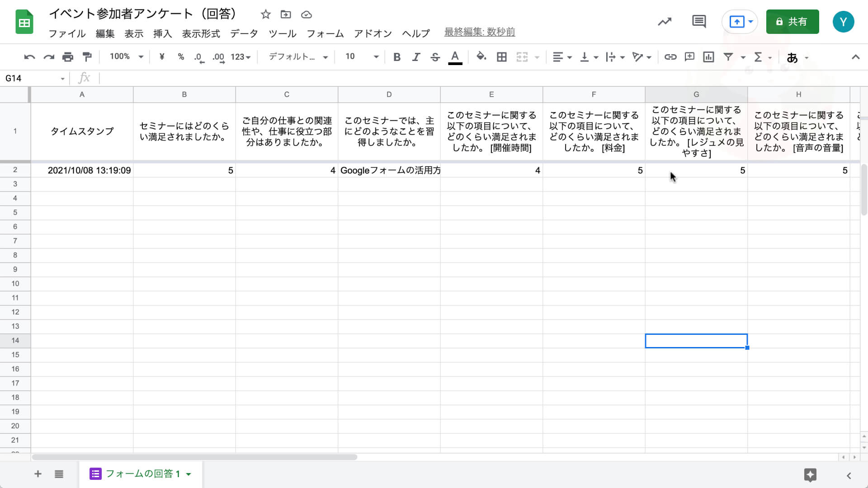Click the print icon
The width and height of the screenshot is (868, 488).
coord(68,57)
